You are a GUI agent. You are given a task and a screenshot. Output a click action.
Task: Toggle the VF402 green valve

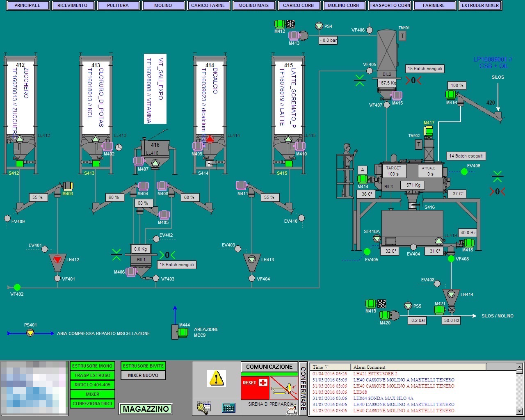coord(17,287)
